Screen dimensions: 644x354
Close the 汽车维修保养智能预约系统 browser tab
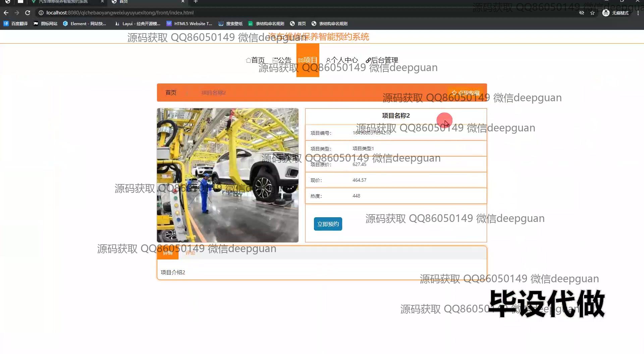[102, 2]
